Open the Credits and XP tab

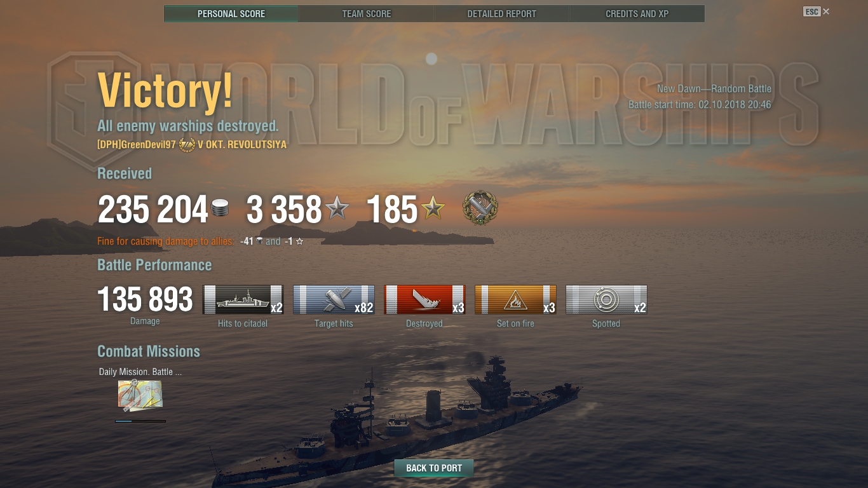(637, 13)
